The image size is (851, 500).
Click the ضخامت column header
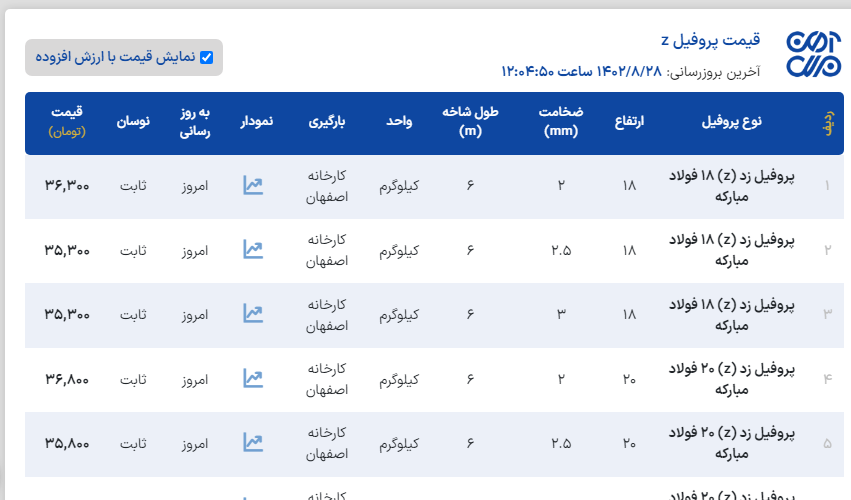point(562,121)
